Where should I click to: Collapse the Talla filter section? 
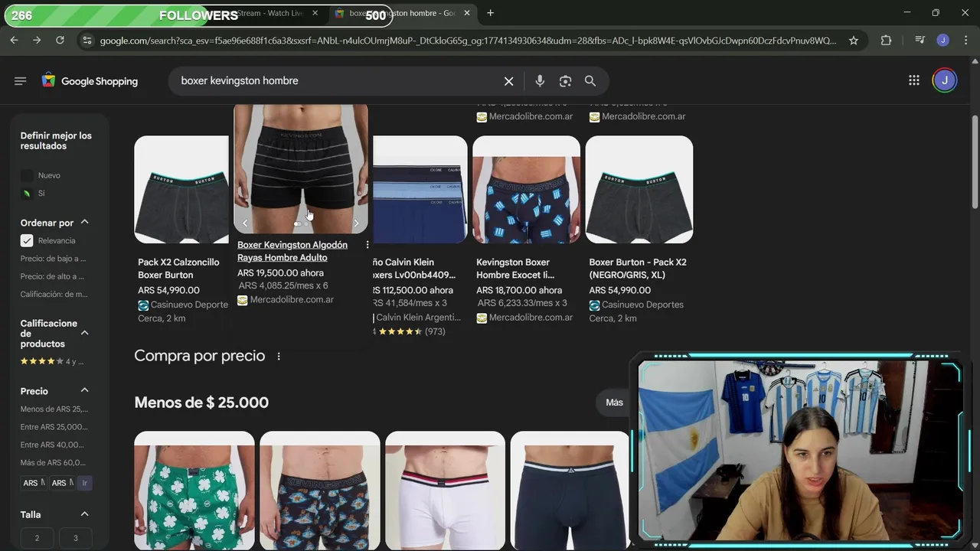click(84, 514)
